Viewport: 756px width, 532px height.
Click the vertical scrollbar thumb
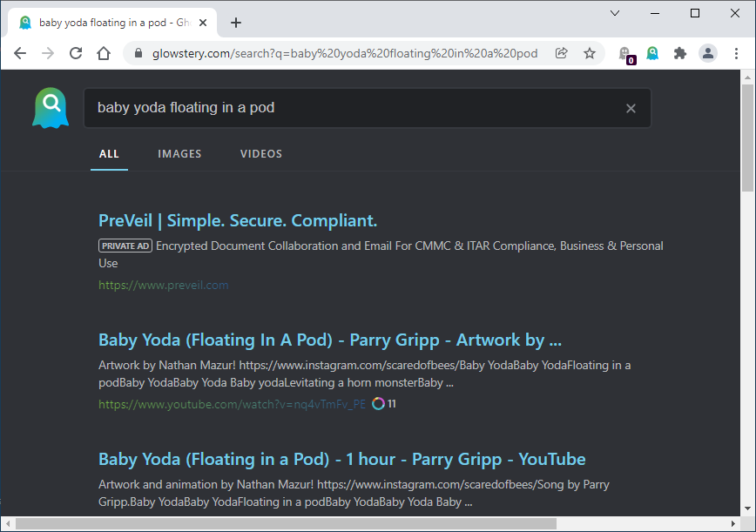pyautogui.click(x=748, y=138)
